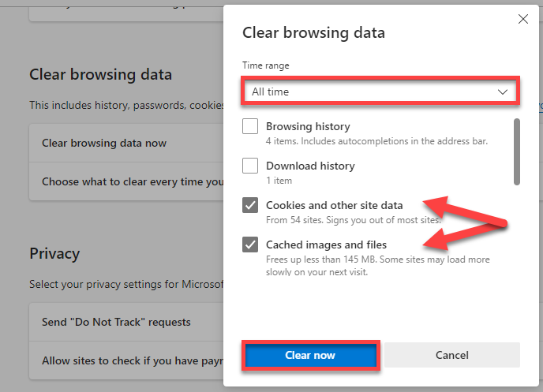Screen dimensions: 543x392
Task: Click the 'Browsing history' label text
Action: click(308, 126)
